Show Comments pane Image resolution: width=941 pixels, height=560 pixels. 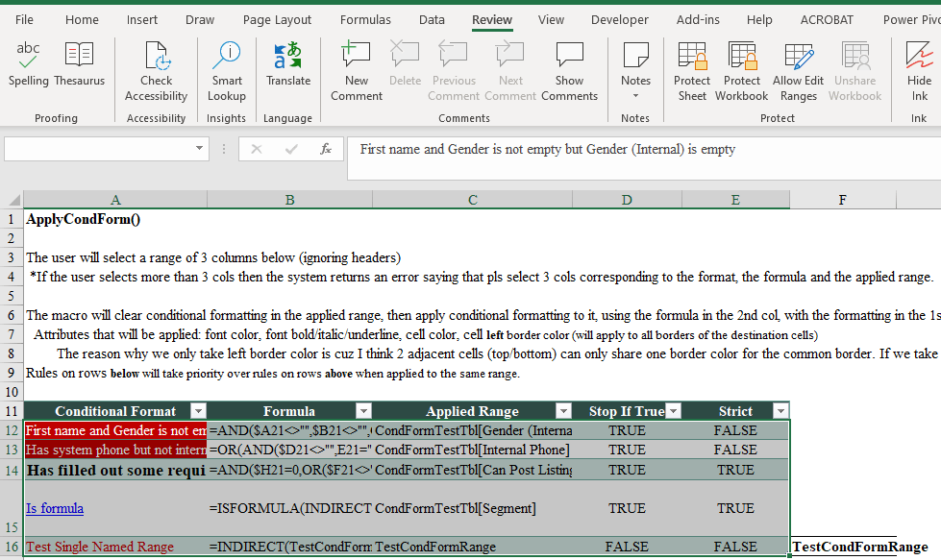click(x=569, y=72)
